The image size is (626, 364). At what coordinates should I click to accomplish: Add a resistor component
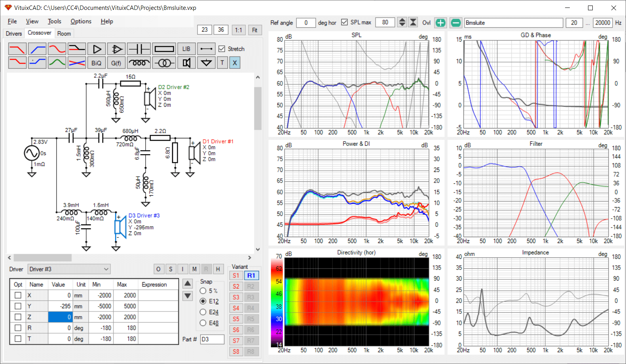pyautogui.click(x=164, y=49)
